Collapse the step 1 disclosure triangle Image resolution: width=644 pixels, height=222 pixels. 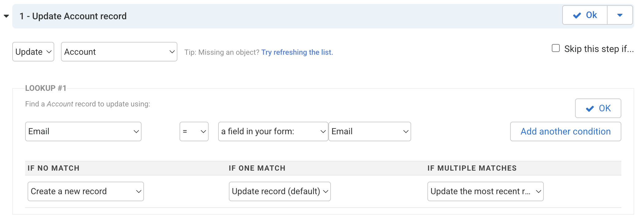[6, 16]
